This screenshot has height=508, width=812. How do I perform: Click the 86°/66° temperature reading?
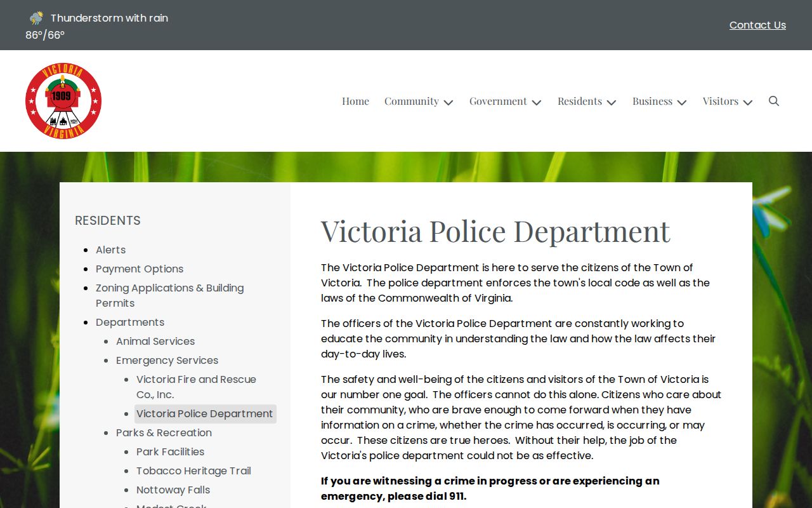pos(45,35)
